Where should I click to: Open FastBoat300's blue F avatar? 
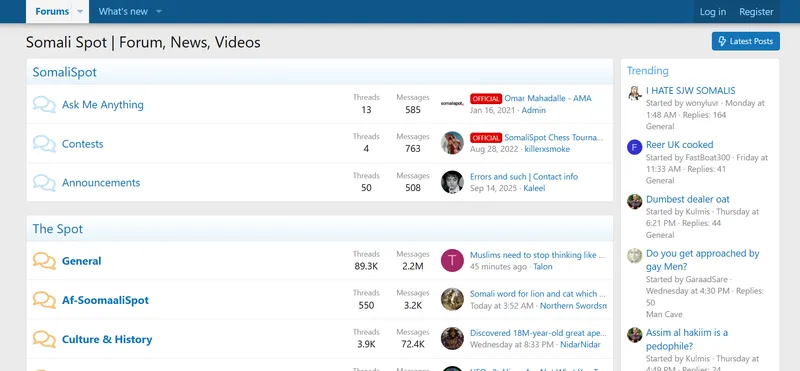tap(634, 147)
